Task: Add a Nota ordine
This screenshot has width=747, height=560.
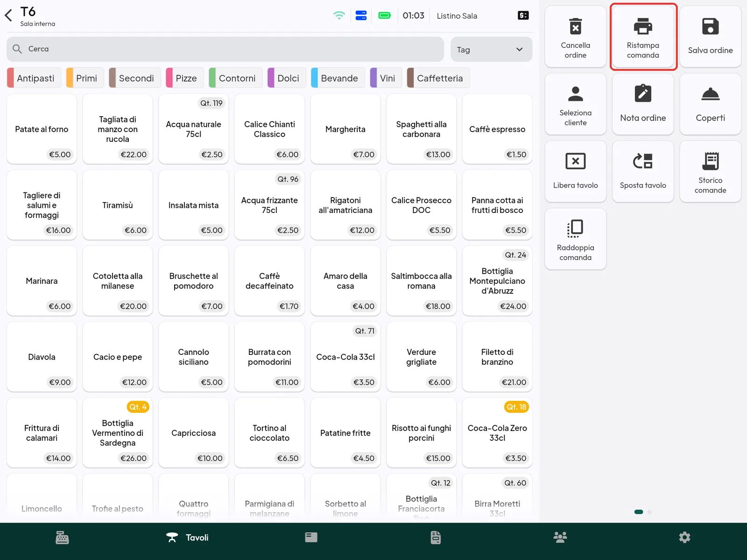Action: (643, 104)
